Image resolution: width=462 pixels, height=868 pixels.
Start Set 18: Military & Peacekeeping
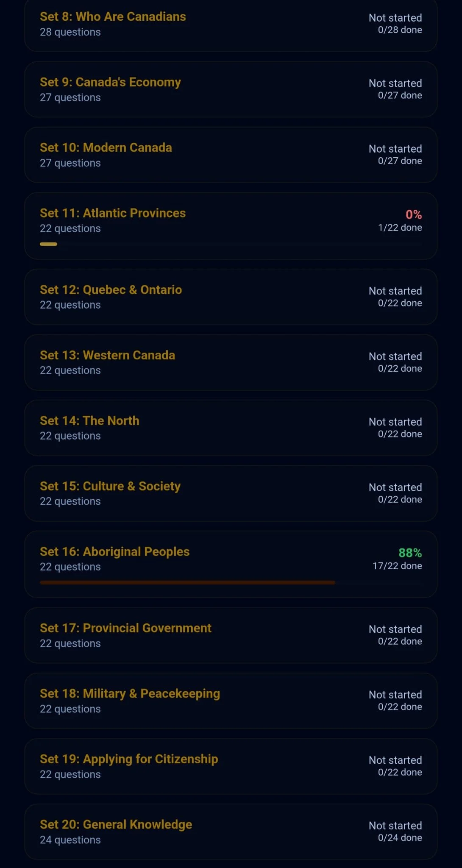231,701
